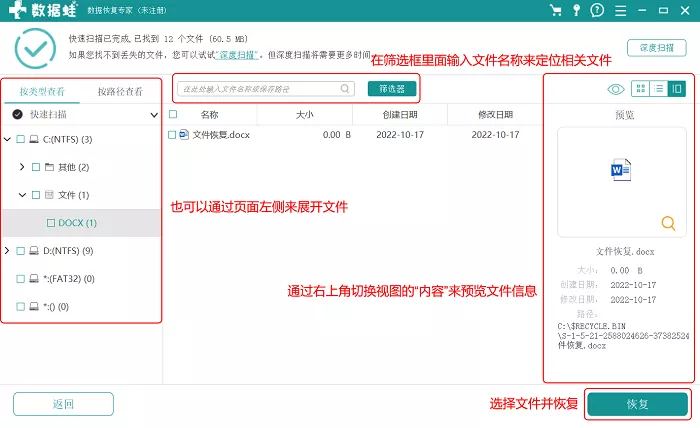700x428 pixels.
Task: Click the 筛选器 filter button
Action: [392, 88]
